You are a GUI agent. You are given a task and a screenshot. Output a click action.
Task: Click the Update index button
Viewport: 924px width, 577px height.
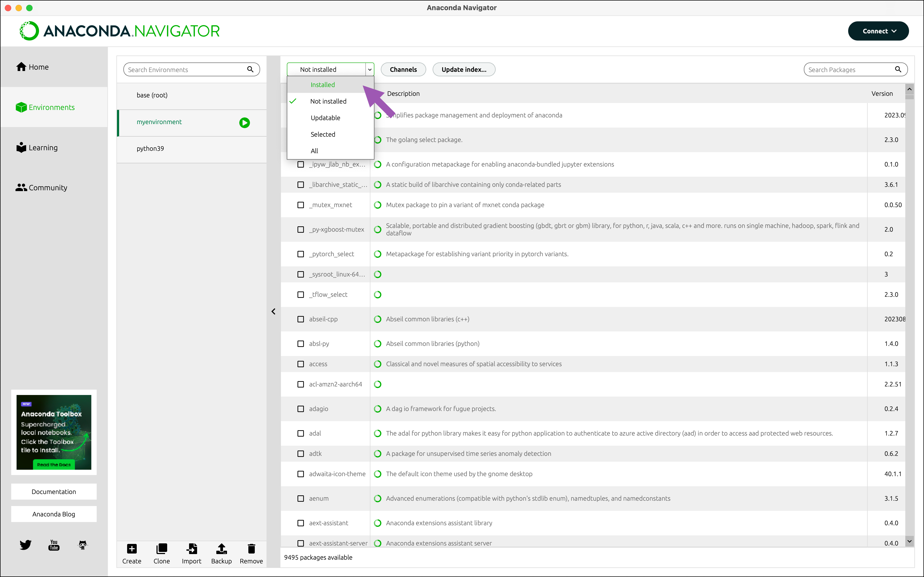tap(464, 69)
